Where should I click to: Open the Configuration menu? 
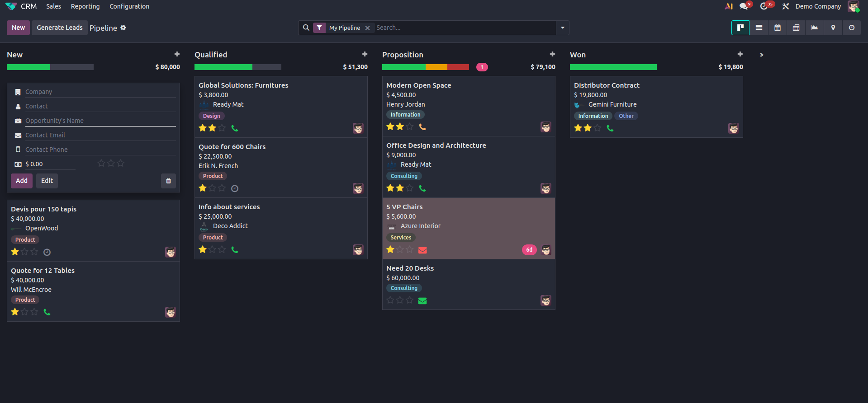coord(129,6)
